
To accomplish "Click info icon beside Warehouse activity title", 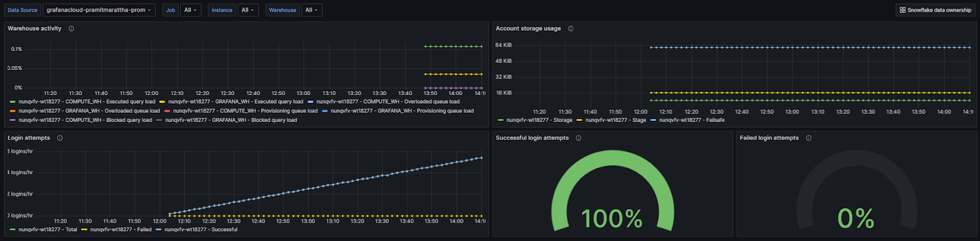I will pos(72,29).
